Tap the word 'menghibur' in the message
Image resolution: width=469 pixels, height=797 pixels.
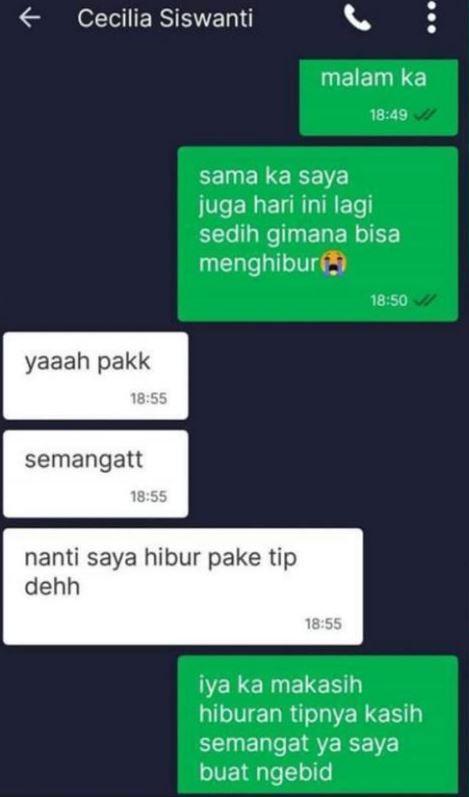pos(259,264)
